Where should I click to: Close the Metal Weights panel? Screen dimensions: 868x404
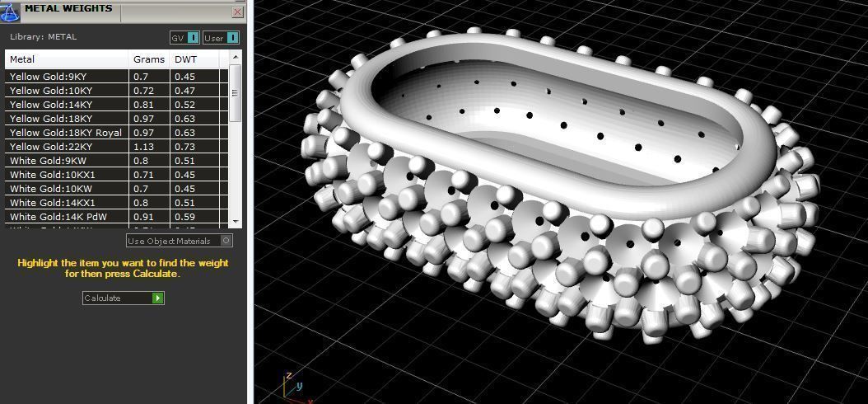click(237, 12)
